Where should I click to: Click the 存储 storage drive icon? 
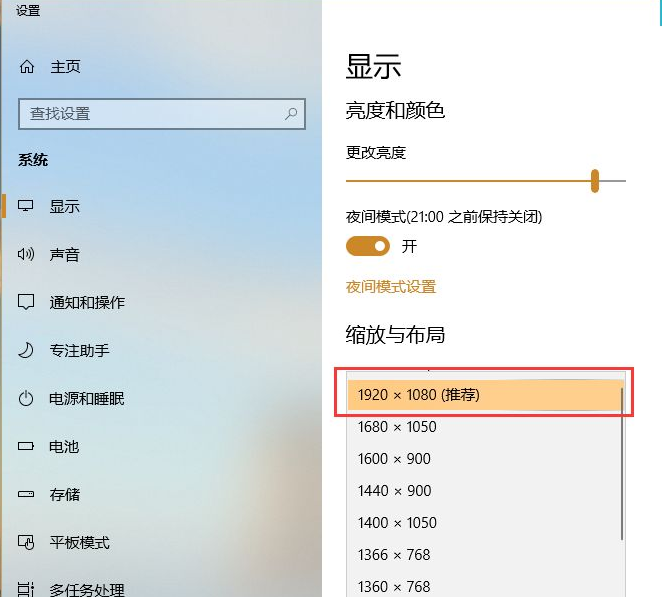[x=27, y=495]
